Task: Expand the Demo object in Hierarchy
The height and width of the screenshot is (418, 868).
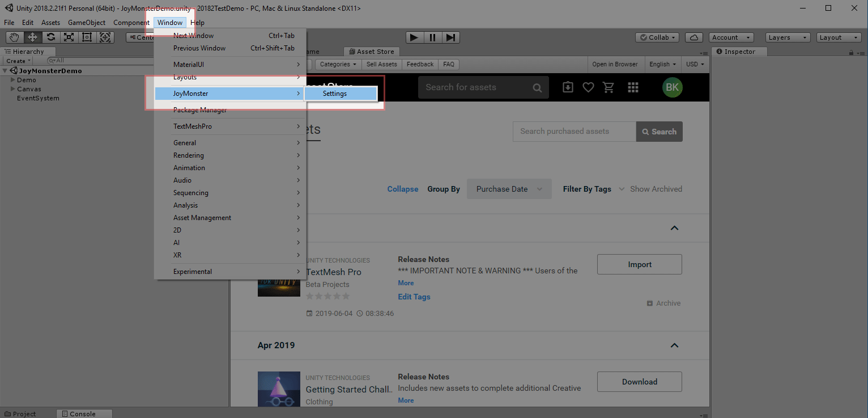Action: [x=12, y=80]
